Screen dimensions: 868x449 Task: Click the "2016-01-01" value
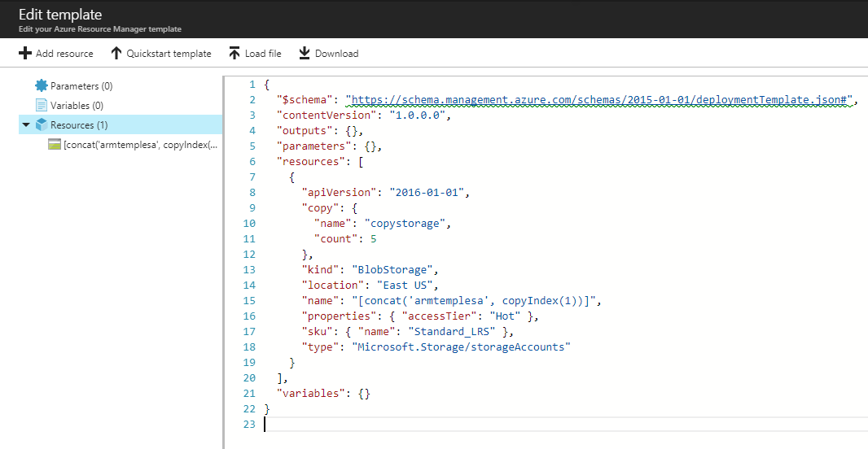point(427,193)
